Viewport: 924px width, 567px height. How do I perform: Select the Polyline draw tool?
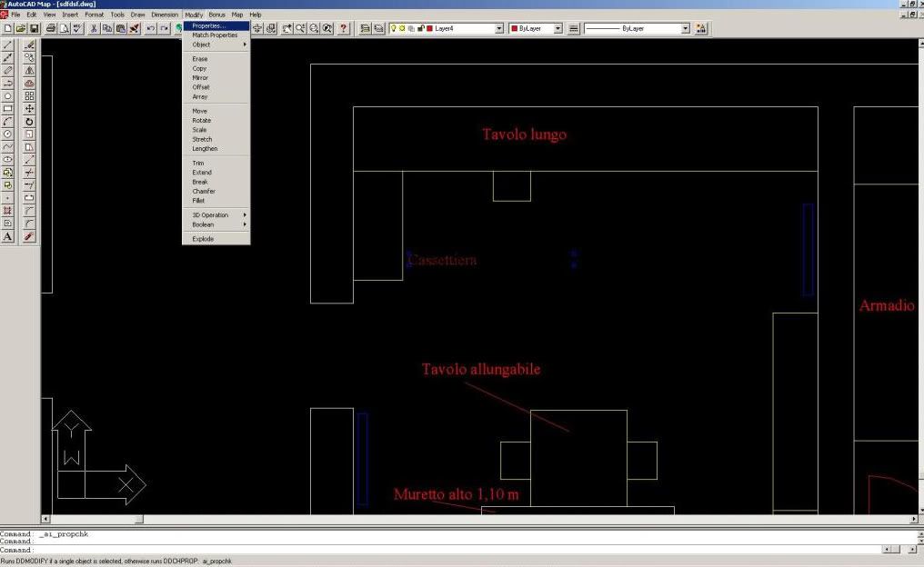(x=7, y=83)
